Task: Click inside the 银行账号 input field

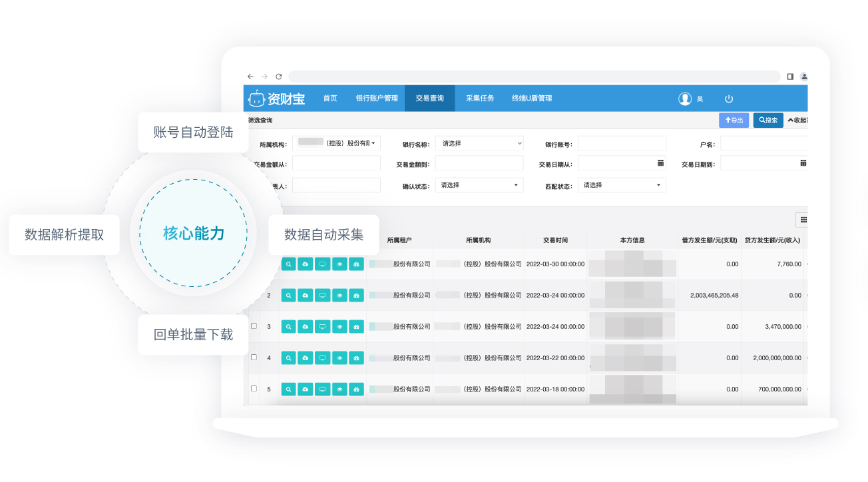Action: point(622,143)
